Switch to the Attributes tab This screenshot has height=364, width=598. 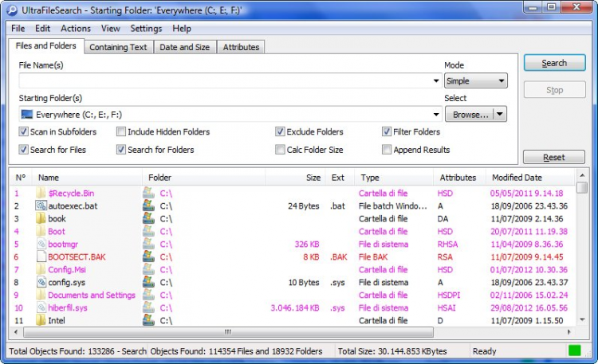(x=241, y=47)
